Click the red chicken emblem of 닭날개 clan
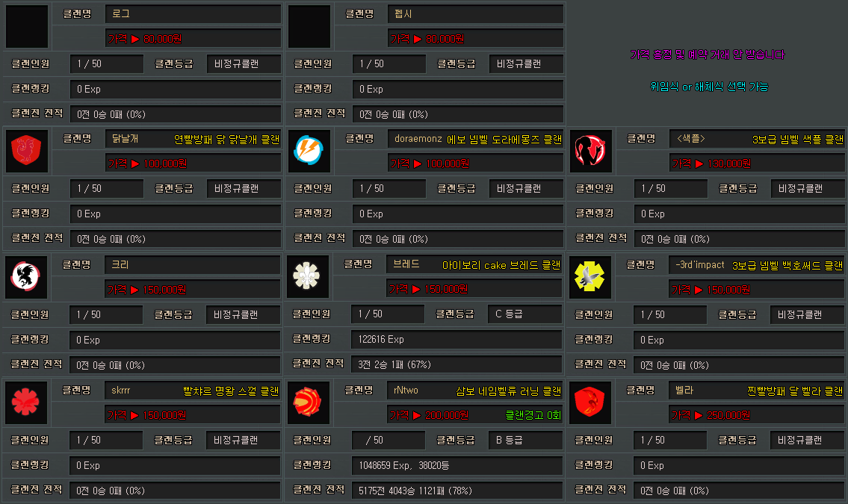The image size is (848, 504). point(27,150)
